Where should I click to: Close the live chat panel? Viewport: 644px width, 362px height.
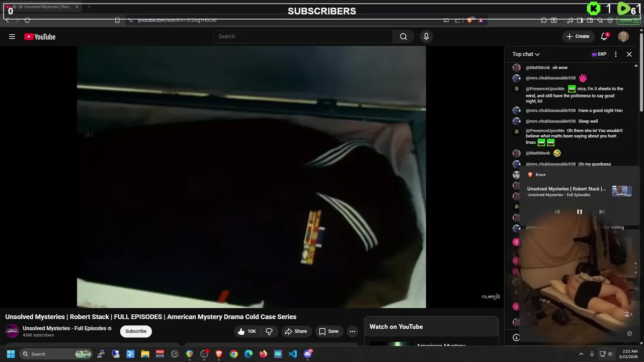[629, 54]
